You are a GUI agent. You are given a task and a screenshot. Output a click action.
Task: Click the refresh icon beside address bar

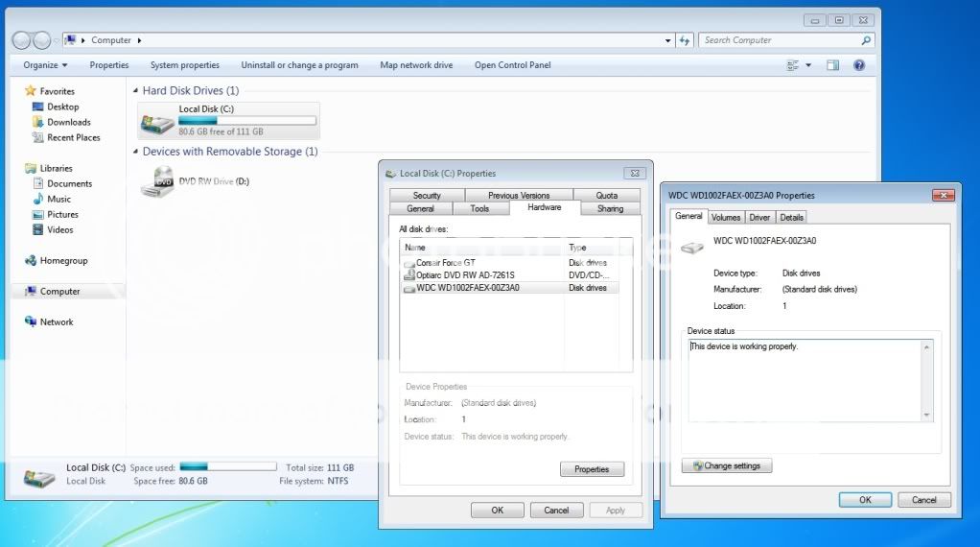(685, 40)
